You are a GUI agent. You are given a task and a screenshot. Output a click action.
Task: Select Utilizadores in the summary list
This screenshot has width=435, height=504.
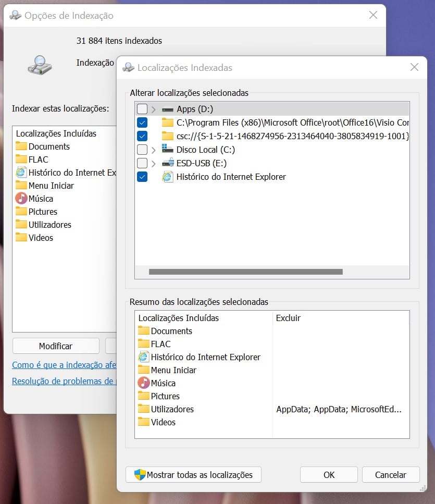click(172, 409)
